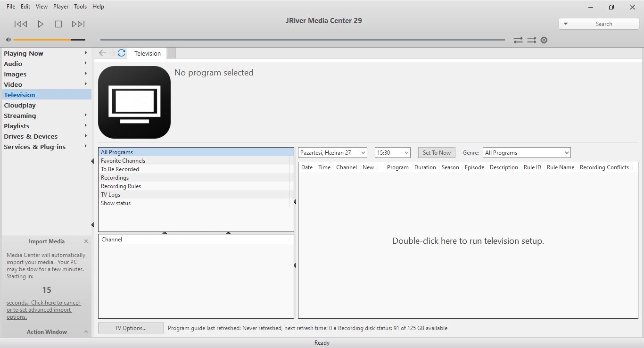Open the Edit menu
Viewport: 644px width, 348px height.
tap(25, 7)
